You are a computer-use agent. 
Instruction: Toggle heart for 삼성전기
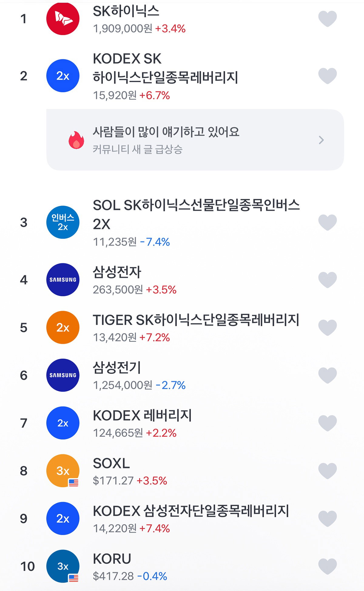(x=328, y=375)
